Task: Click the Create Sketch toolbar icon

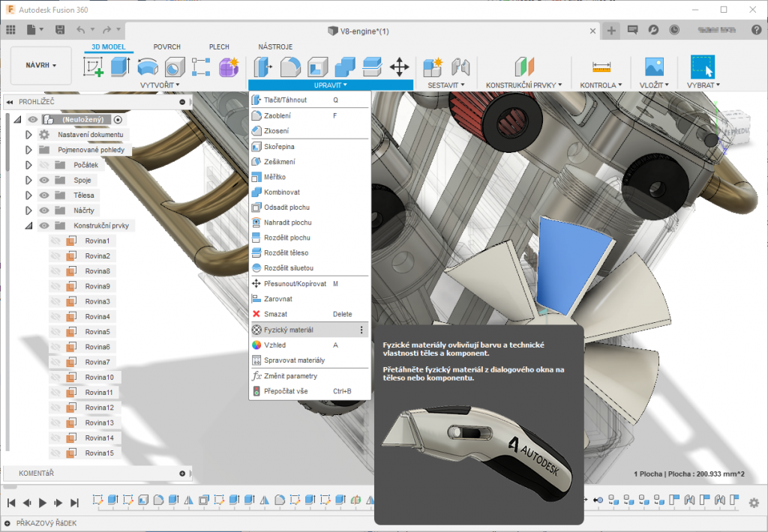Action: 94,67
